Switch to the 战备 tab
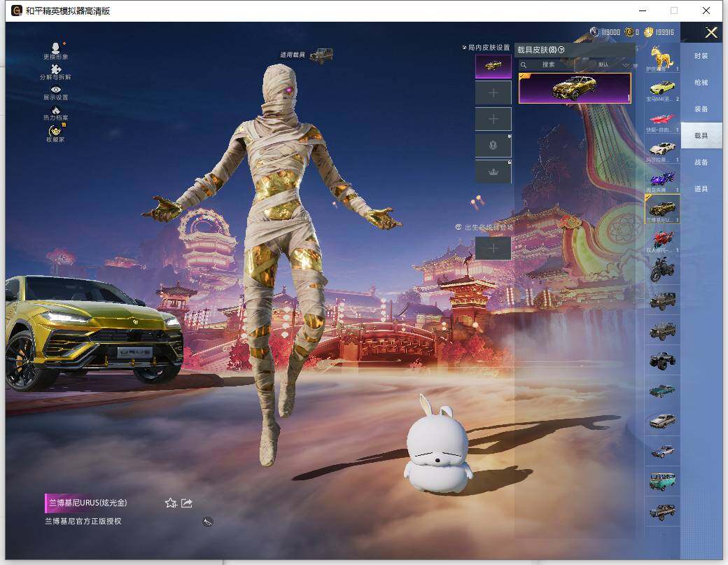728x565 pixels. point(701,162)
